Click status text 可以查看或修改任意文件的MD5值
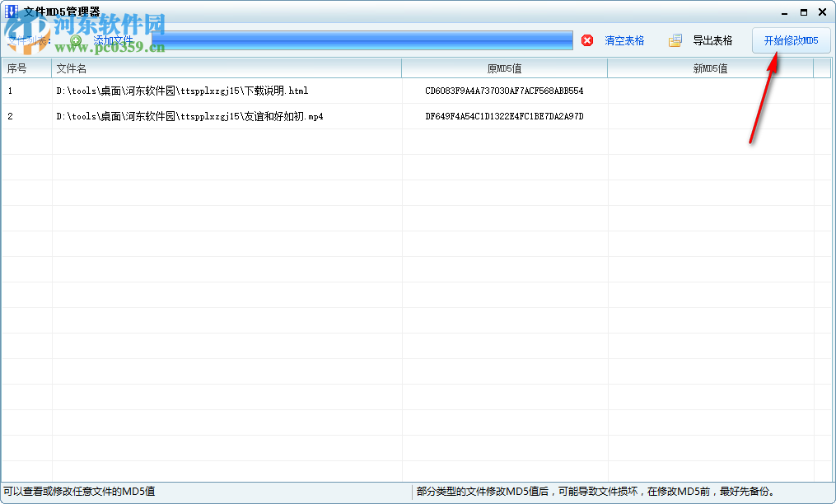Image resolution: width=836 pixels, height=504 pixels. [79, 491]
